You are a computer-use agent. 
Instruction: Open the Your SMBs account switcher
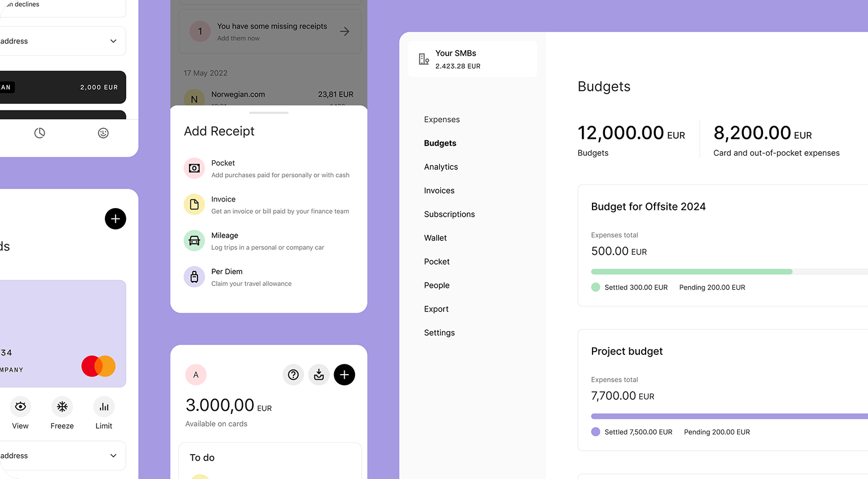pyautogui.click(x=472, y=59)
